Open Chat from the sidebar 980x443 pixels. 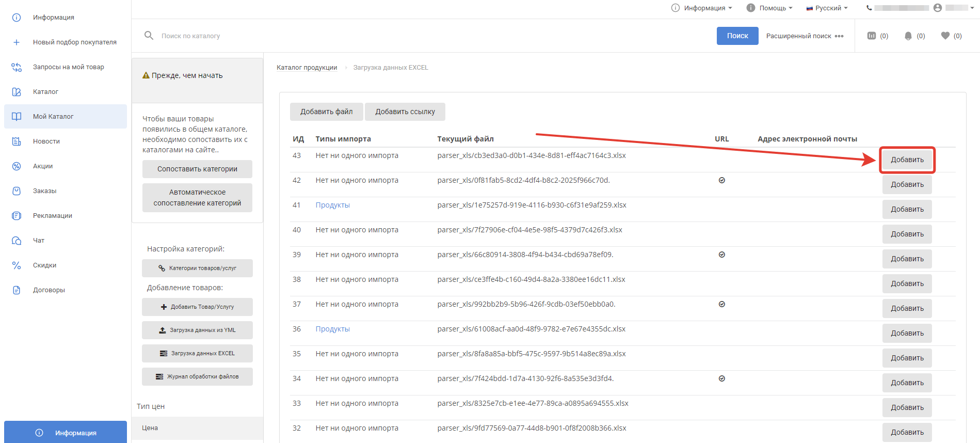[39, 241]
